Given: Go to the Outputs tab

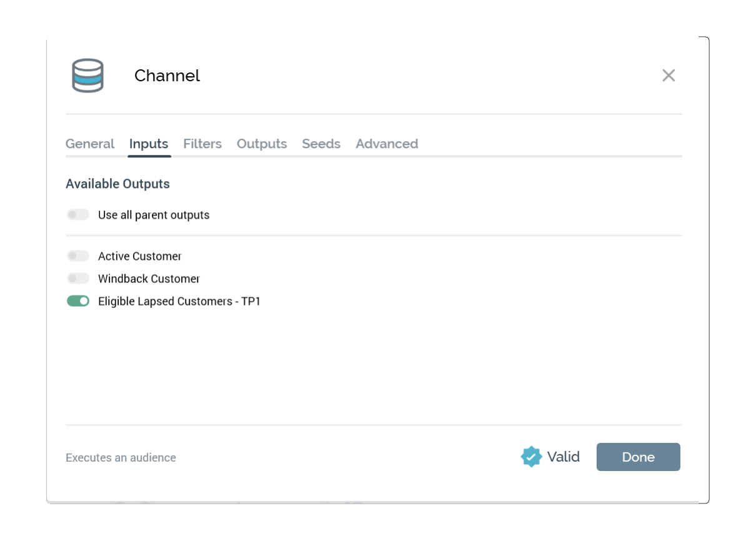Looking at the screenshot, I should (262, 144).
